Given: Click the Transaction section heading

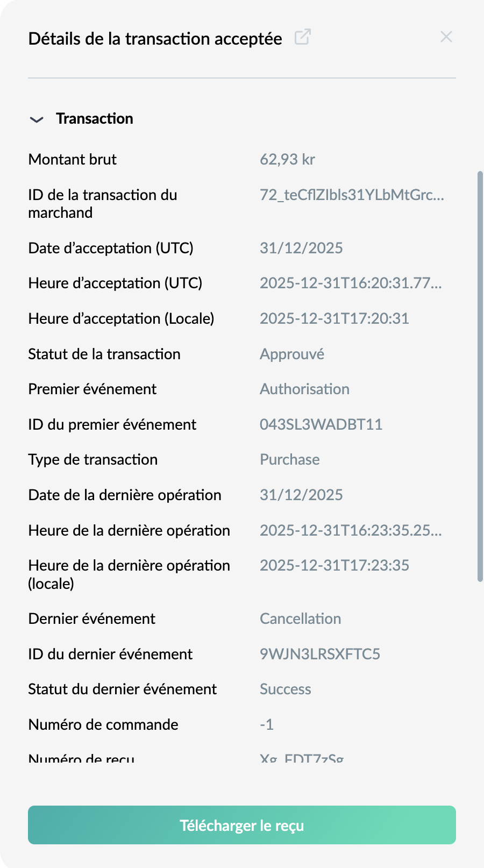Looking at the screenshot, I should (x=95, y=118).
